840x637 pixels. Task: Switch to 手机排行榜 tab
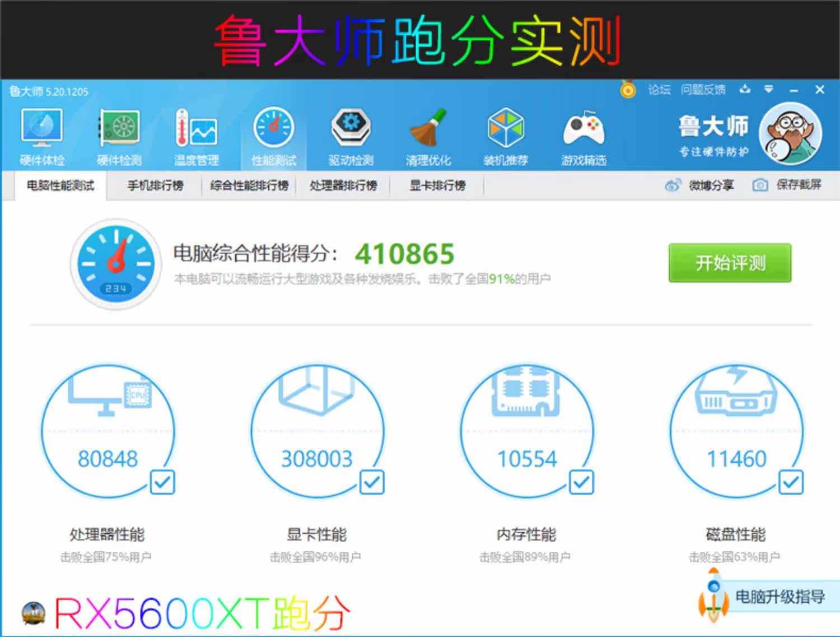pos(155,185)
